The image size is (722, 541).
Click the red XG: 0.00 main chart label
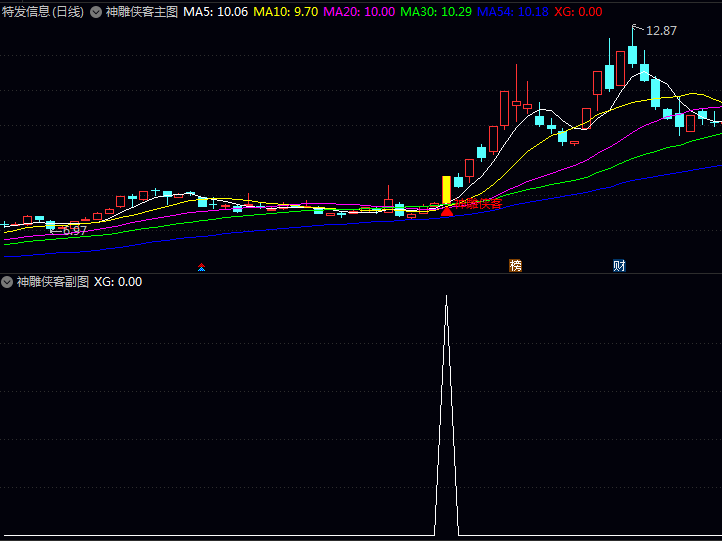pyautogui.click(x=578, y=12)
